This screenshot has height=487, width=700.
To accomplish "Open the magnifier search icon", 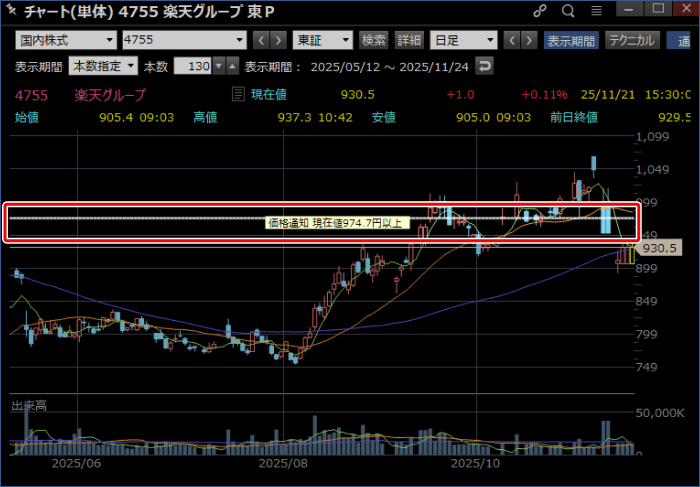I will 568,11.
